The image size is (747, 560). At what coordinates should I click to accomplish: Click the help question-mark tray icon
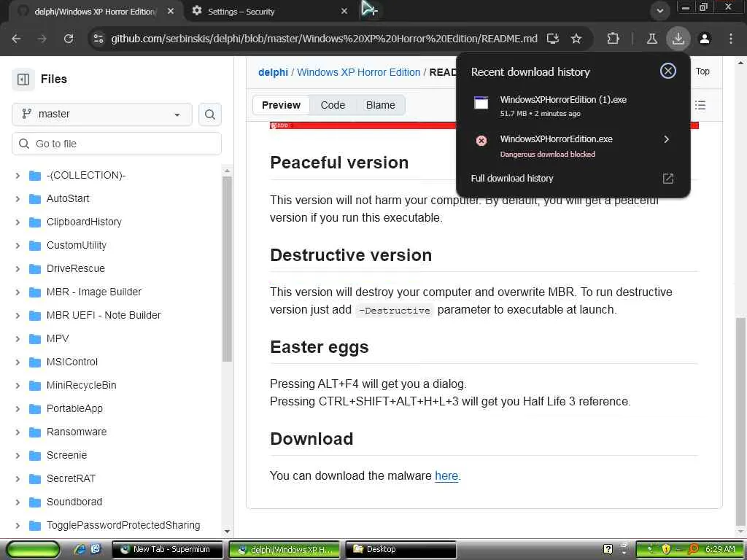608,550
